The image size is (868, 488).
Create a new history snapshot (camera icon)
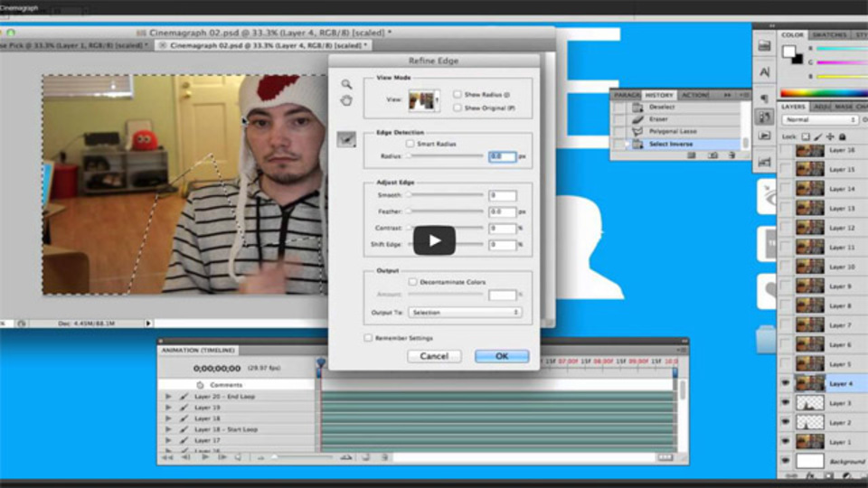(x=712, y=155)
